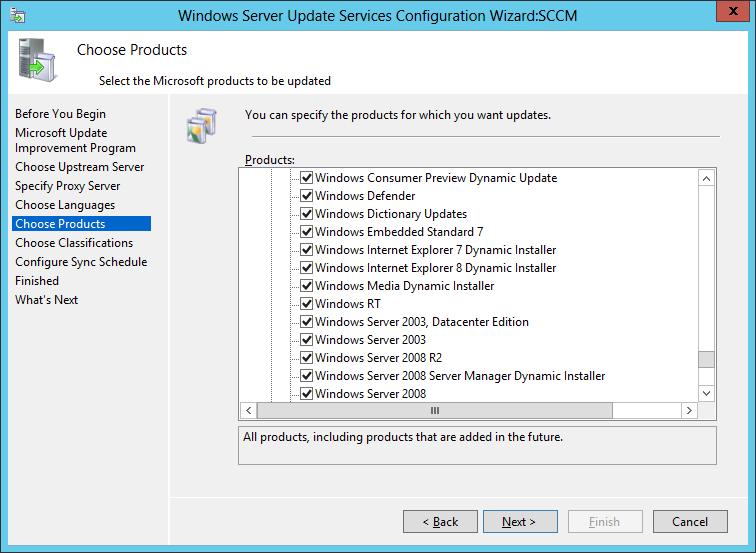This screenshot has width=756, height=553.
Task: Open Microsoft Update Improvement Program step
Action: tap(75, 140)
